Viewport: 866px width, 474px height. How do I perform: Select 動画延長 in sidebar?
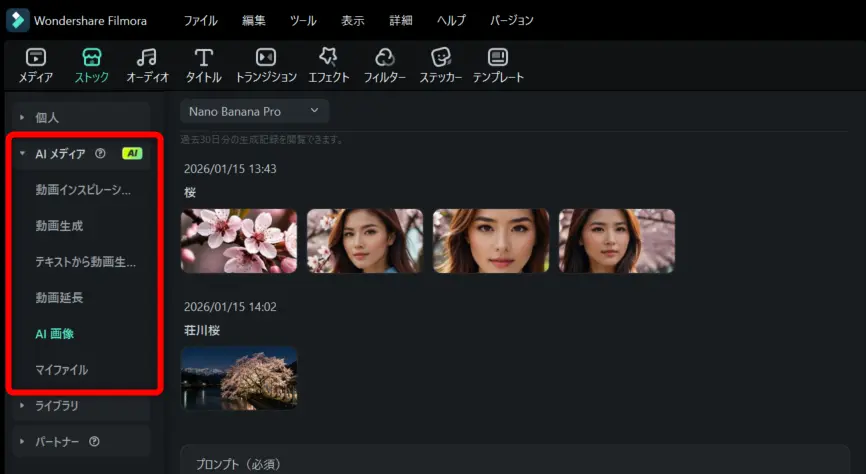click(x=59, y=297)
